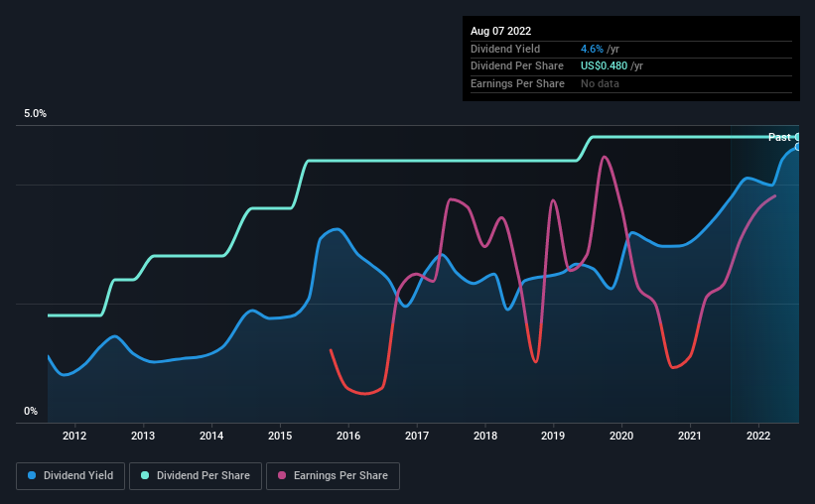Click the US$0.480 dividend per share value

coord(604,66)
